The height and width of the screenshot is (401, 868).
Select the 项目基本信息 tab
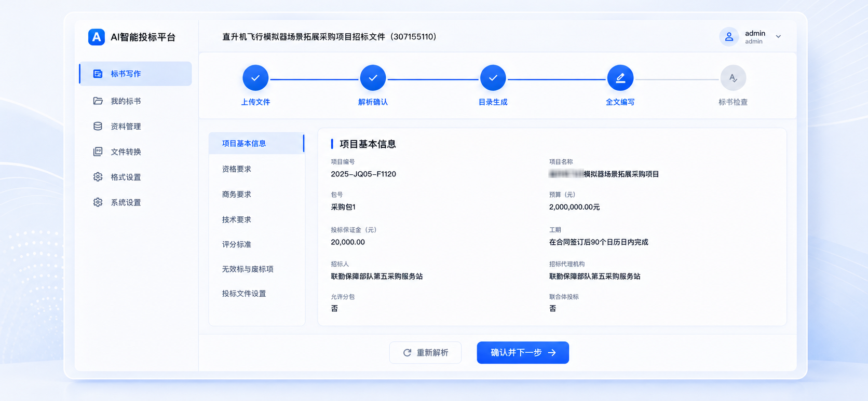tap(256, 143)
